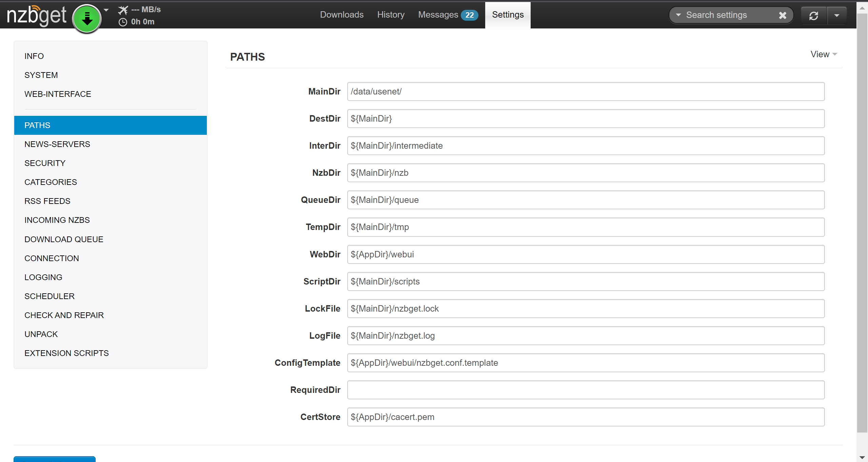Click the remaining time clock icon
This screenshot has width=868, height=462.
pyautogui.click(x=123, y=22)
